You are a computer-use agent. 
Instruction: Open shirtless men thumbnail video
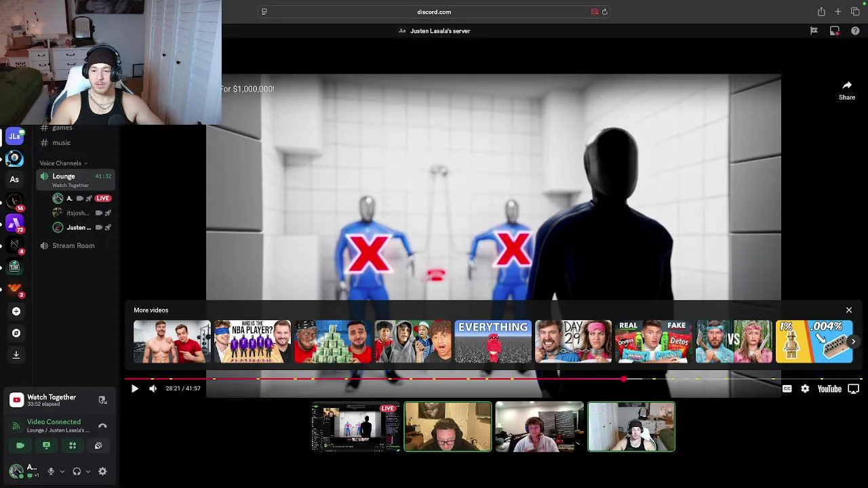pos(172,342)
